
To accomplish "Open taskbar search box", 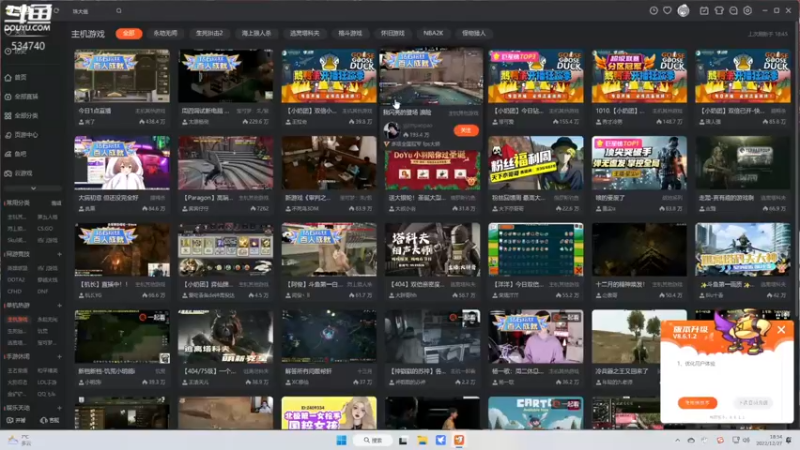I will coord(374,440).
